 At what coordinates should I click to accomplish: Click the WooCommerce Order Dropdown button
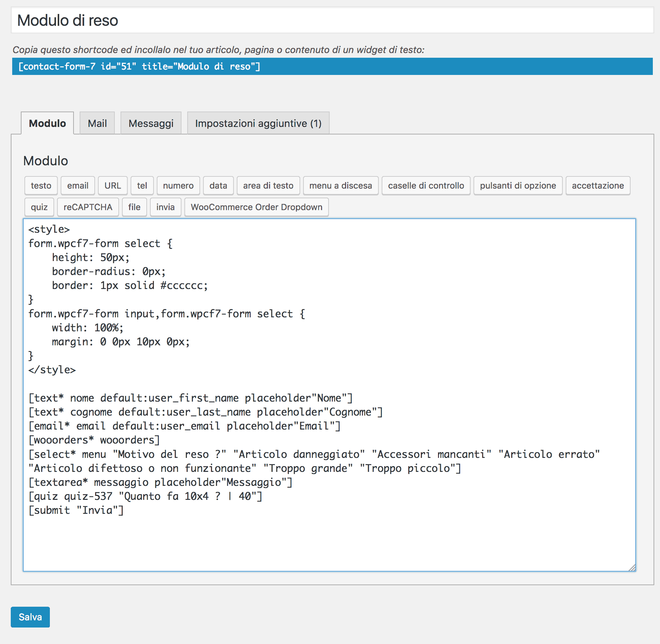(256, 207)
